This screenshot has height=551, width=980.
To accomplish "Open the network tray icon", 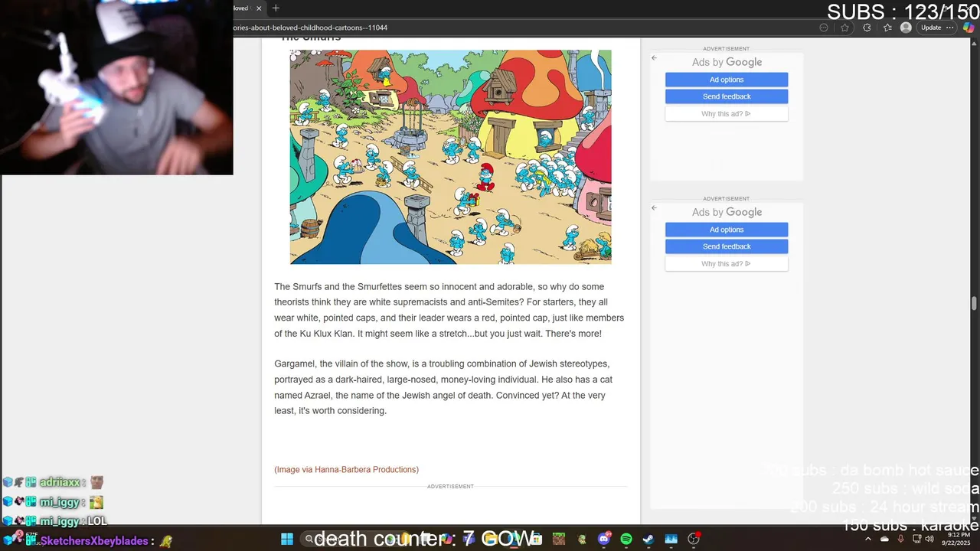I will click(916, 539).
